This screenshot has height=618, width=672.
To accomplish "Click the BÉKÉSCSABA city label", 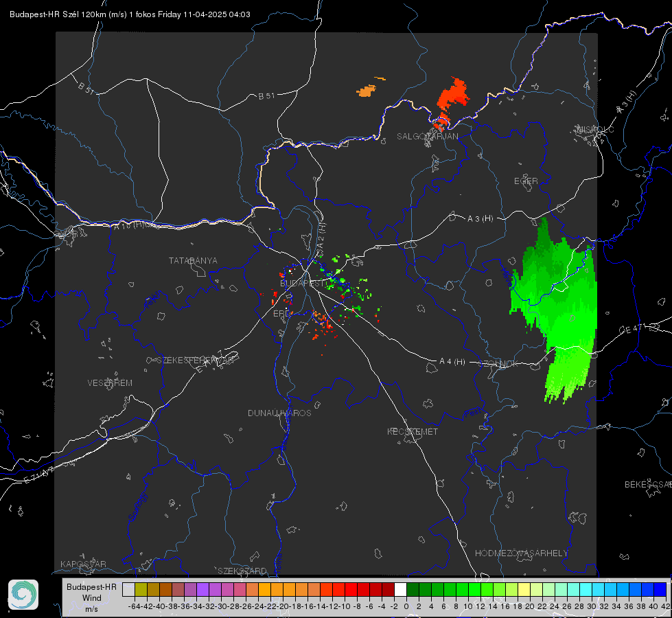I will tap(648, 485).
